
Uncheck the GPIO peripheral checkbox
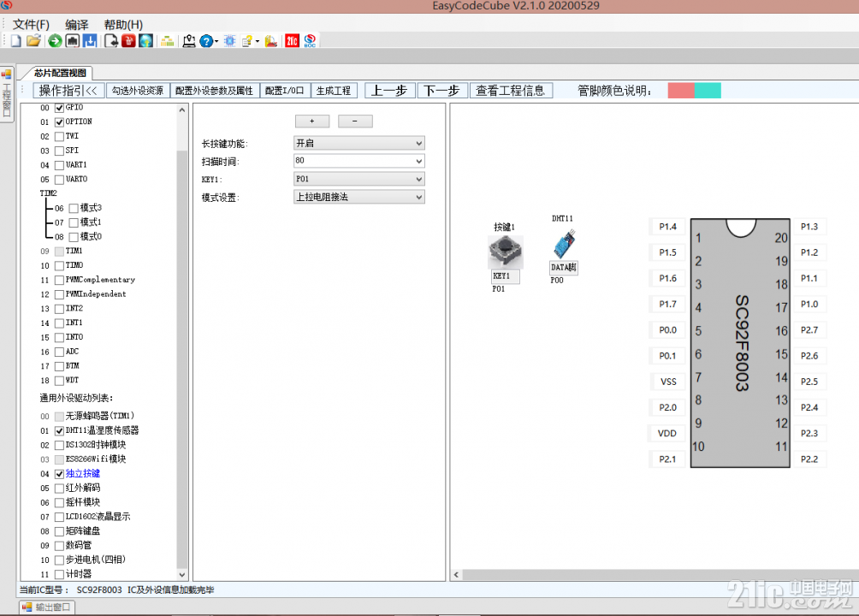click(x=59, y=108)
